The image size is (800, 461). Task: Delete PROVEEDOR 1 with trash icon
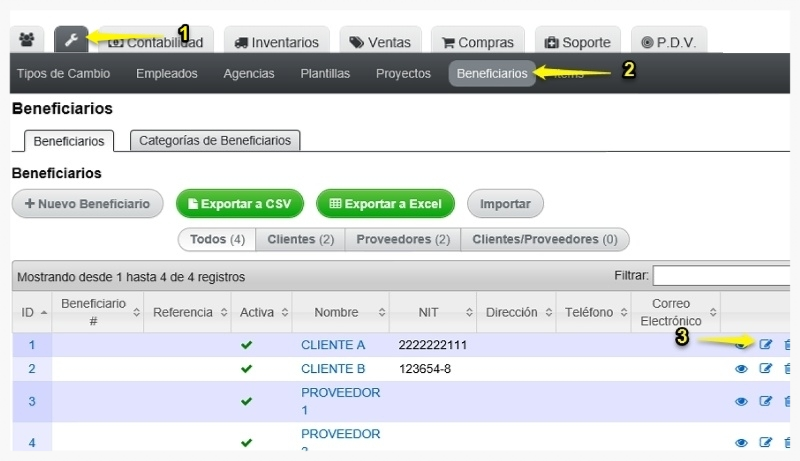(787, 401)
